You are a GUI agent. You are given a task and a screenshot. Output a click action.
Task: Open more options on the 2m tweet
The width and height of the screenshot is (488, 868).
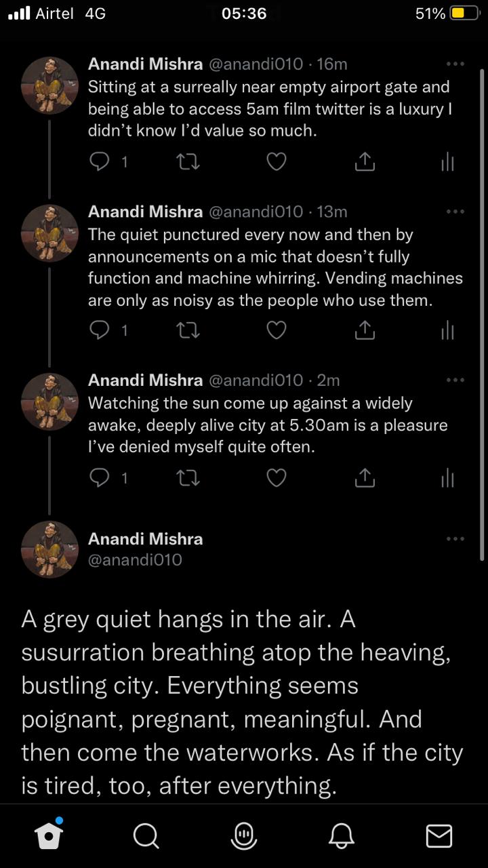click(455, 380)
